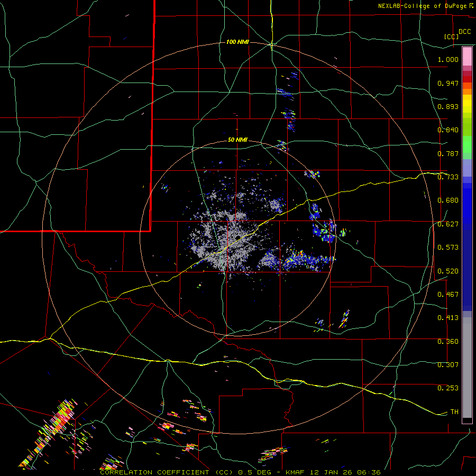Viewport: 476px width, 476px height.
Task: Select the 0.787 color scale value
Action: (x=448, y=153)
